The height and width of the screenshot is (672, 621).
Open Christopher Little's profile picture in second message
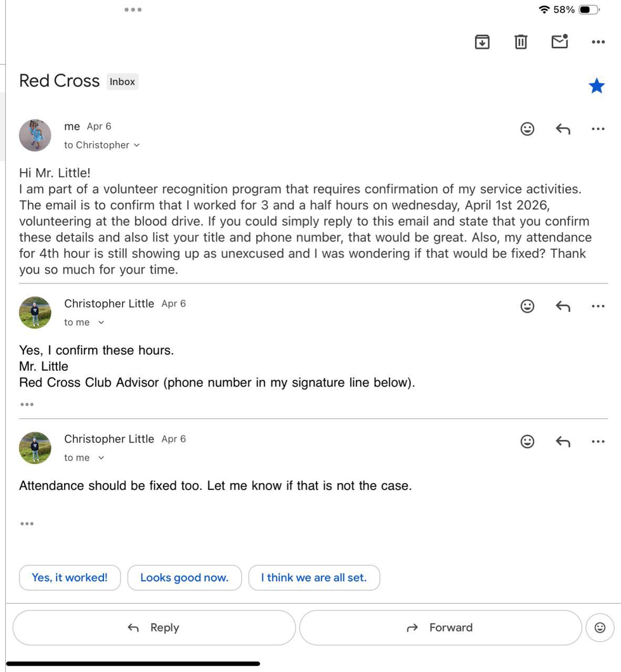click(x=35, y=312)
